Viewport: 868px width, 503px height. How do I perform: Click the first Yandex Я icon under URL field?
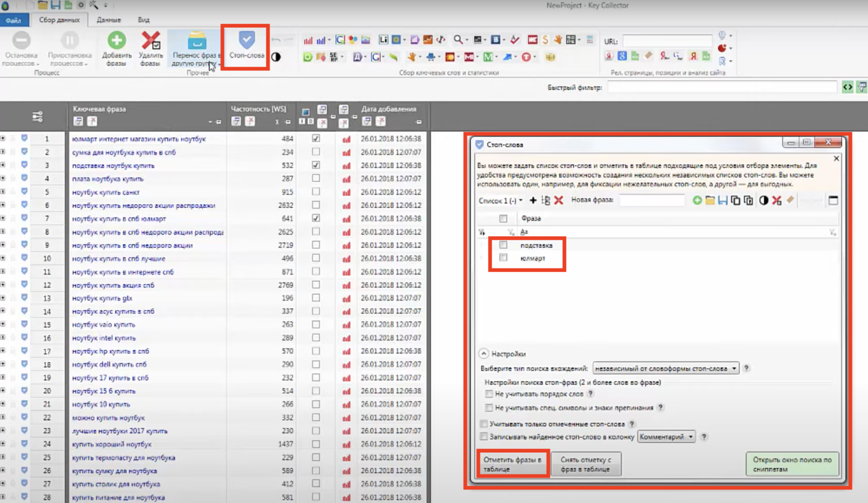pyautogui.click(x=609, y=56)
